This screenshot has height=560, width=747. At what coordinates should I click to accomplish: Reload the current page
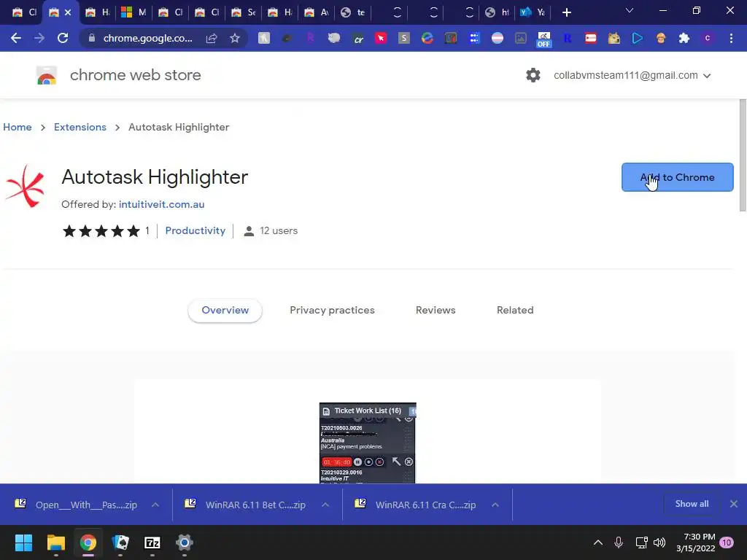point(63,38)
